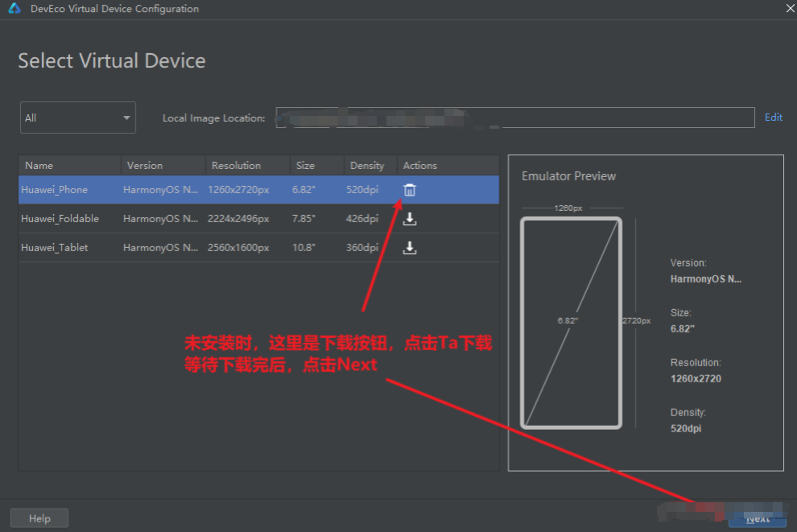This screenshot has height=532, width=797.
Task: Click the Local Image Location path field
Action: [x=515, y=118]
